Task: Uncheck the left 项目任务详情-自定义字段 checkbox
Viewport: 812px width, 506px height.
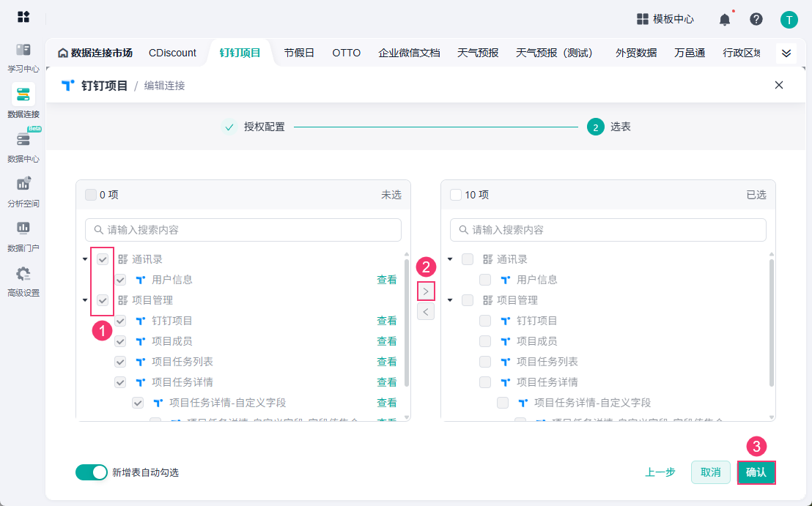Action: 138,403
